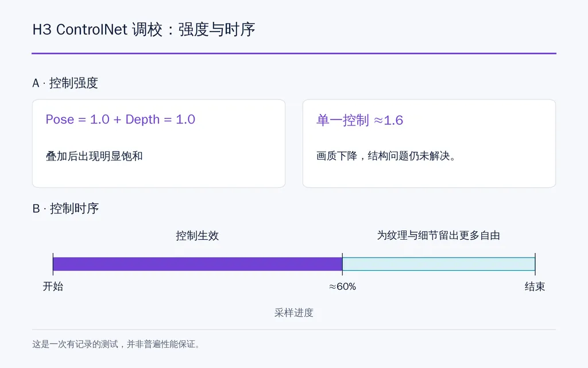Click the purple filled segment of the progress bar
This screenshot has width=588, height=368.
pyautogui.click(x=198, y=264)
